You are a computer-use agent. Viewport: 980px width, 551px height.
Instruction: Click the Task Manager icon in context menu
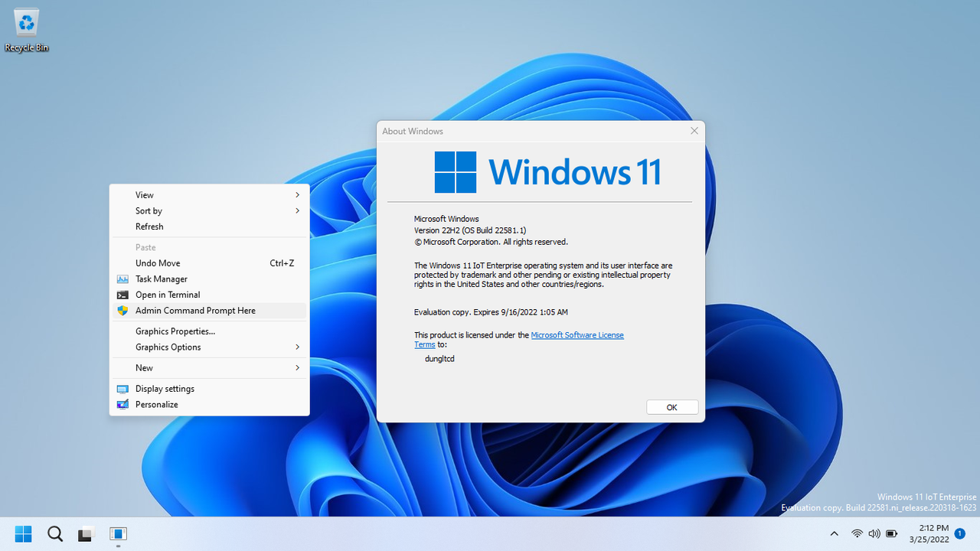point(122,279)
